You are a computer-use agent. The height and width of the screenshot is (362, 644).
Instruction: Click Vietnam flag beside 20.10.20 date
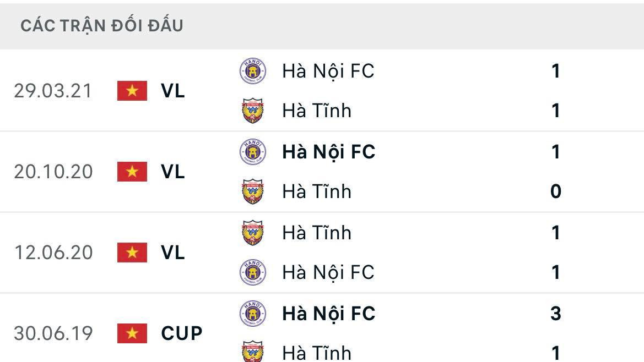point(132,172)
